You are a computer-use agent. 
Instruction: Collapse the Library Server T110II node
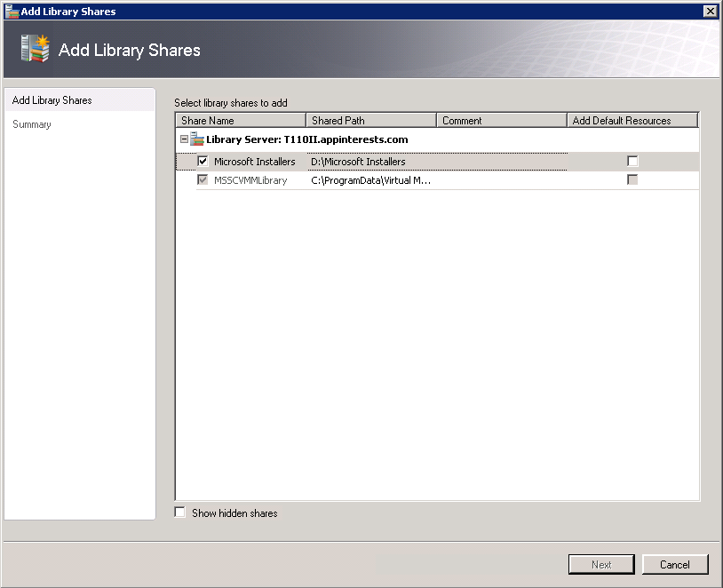point(184,139)
